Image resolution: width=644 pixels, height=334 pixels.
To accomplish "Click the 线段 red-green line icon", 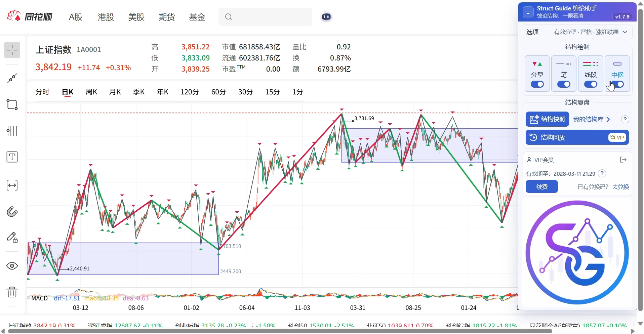I will click(x=591, y=64).
